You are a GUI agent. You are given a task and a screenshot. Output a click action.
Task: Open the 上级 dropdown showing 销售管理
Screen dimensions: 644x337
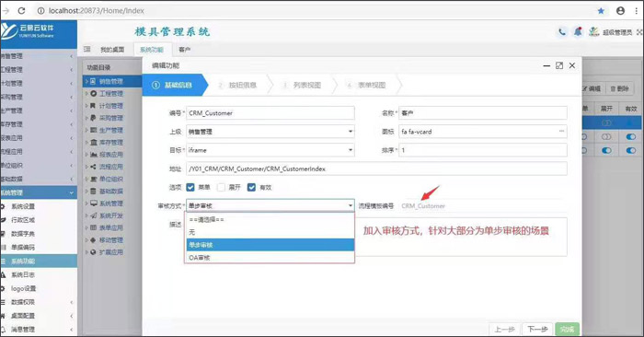tap(270, 132)
